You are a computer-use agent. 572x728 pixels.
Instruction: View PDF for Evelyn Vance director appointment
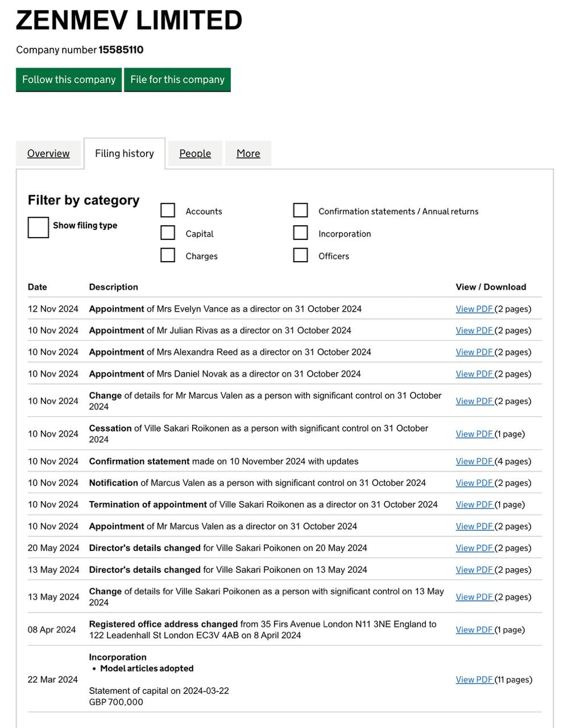click(474, 309)
